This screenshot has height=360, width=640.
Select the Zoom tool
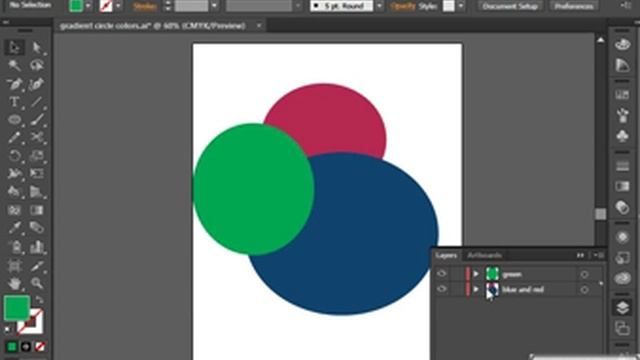(x=37, y=283)
